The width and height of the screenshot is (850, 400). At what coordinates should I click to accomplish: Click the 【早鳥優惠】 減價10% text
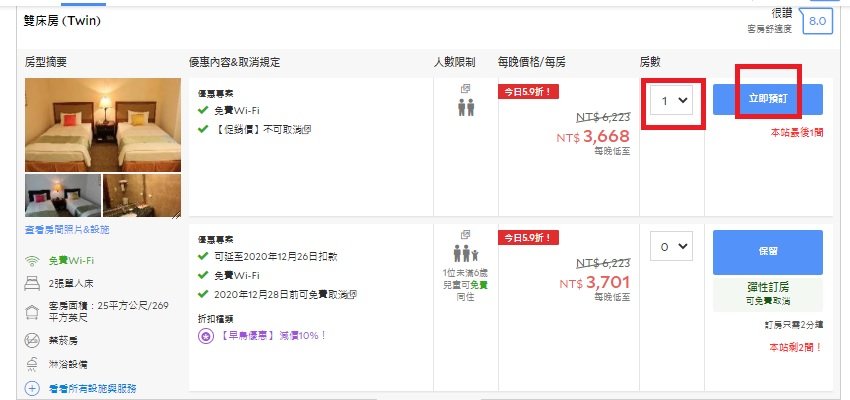[x=273, y=336]
